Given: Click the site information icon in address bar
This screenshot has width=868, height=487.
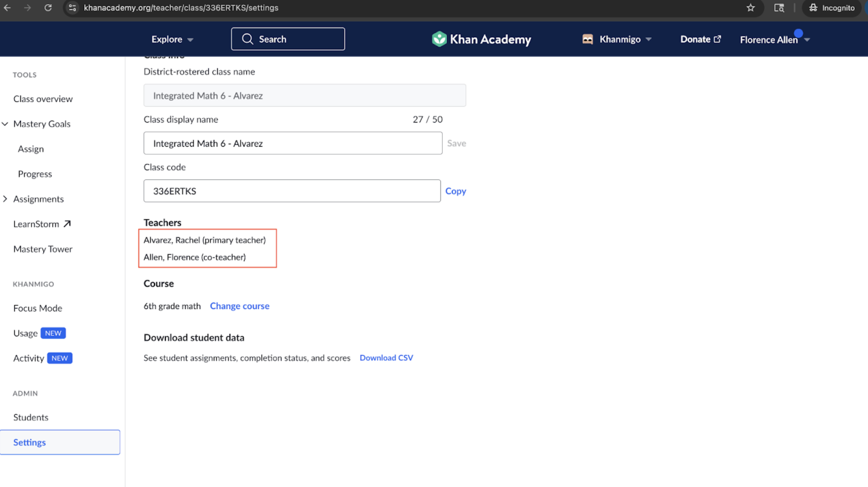Looking at the screenshot, I should pos(72,8).
